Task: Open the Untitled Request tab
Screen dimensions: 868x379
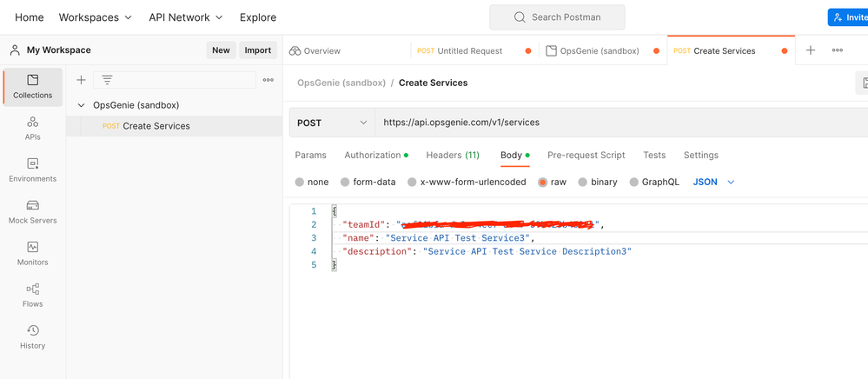Action: click(x=469, y=51)
